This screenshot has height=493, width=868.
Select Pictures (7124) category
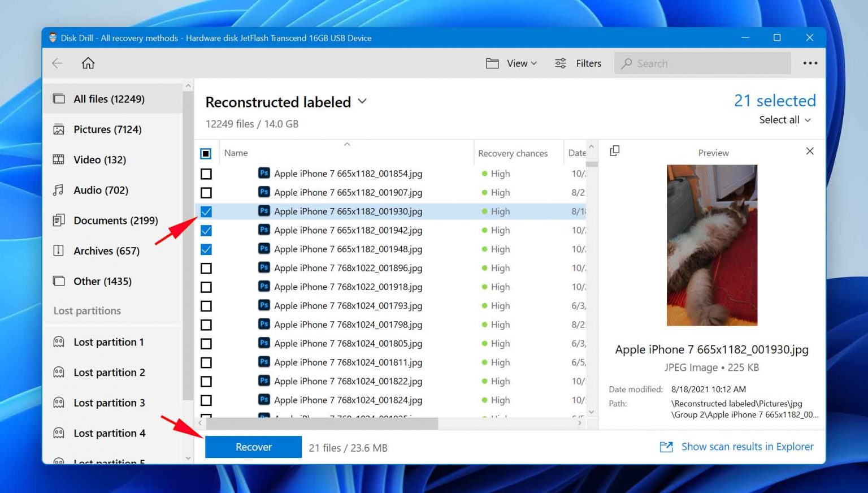107,129
